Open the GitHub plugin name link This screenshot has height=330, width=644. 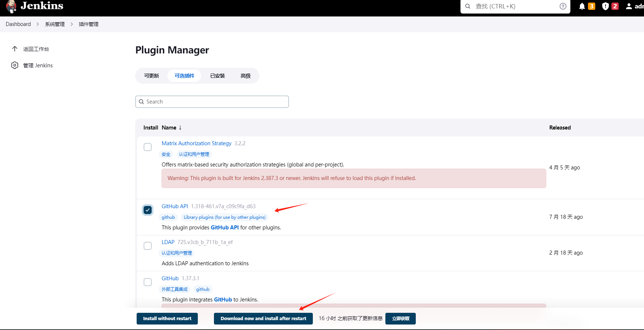pos(170,278)
